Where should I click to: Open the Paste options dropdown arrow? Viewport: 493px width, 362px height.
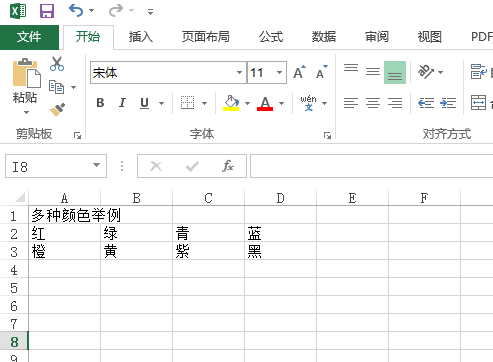(26, 113)
